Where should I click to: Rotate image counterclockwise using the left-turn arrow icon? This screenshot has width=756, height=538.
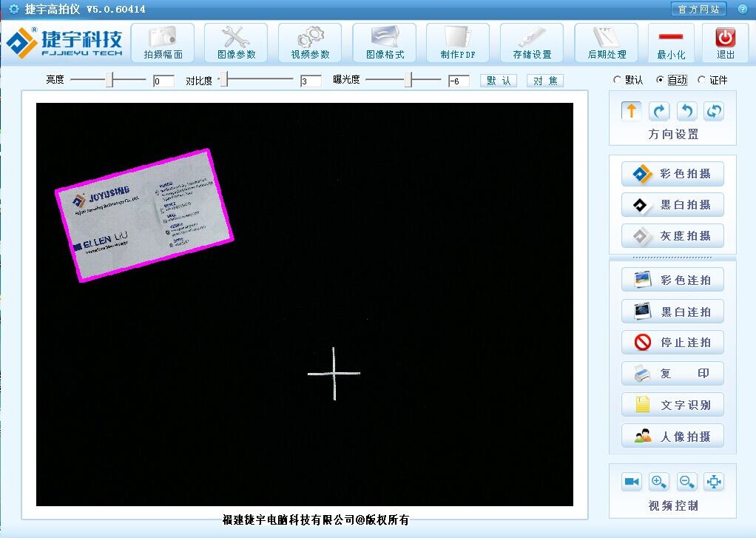pyautogui.click(x=686, y=111)
